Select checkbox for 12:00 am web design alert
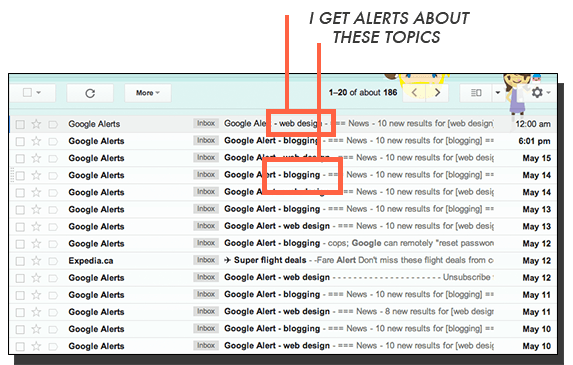The width and height of the screenshot is (573, 365). point(20,125)
